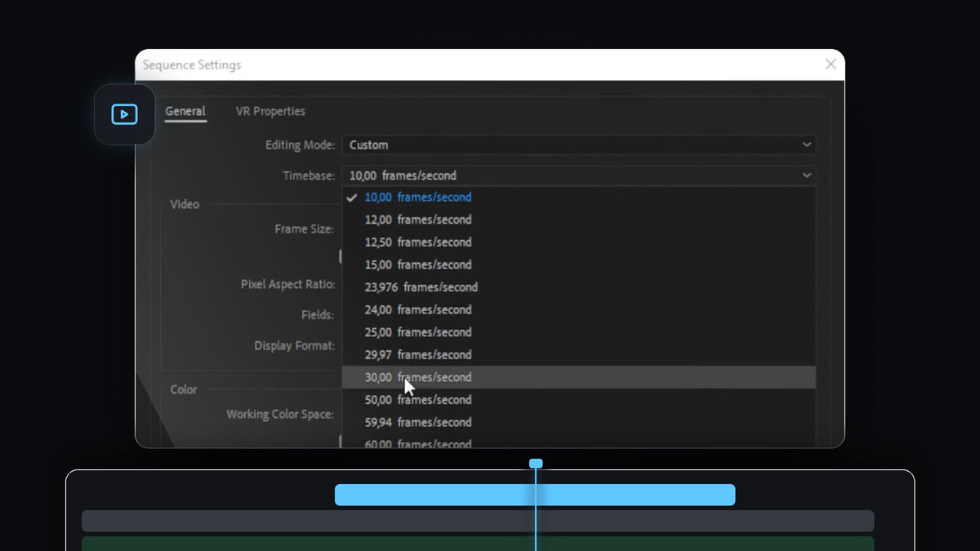Select 25,00 frames/second option

click(578, 332)
